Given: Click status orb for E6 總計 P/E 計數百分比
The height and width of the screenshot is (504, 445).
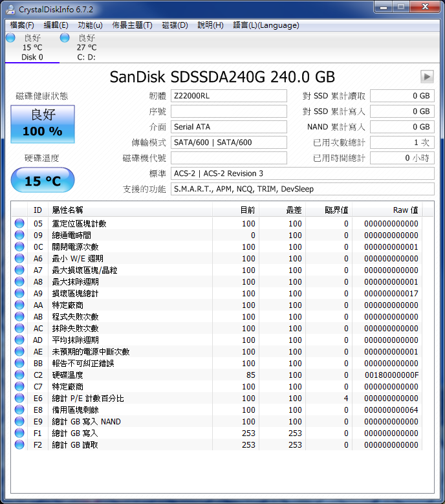Looking at the screenshot, I should pyautogui.click(x=19, y=398).
